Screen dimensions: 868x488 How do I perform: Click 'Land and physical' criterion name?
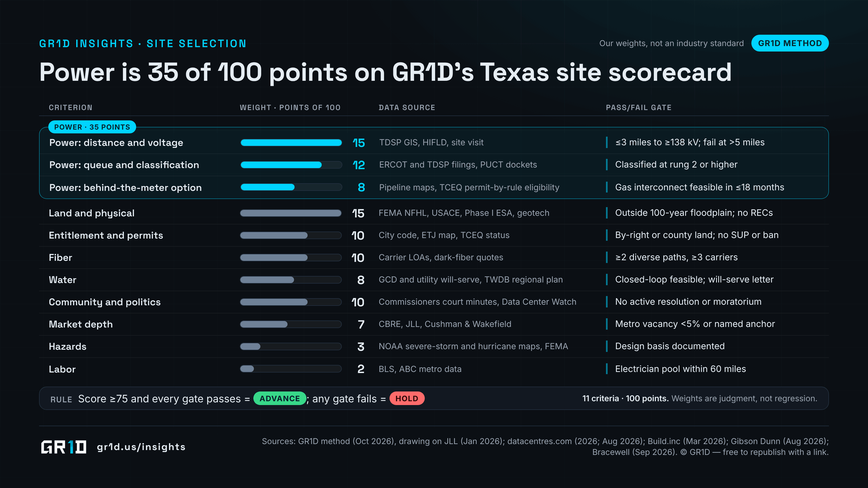click(92, 213)
